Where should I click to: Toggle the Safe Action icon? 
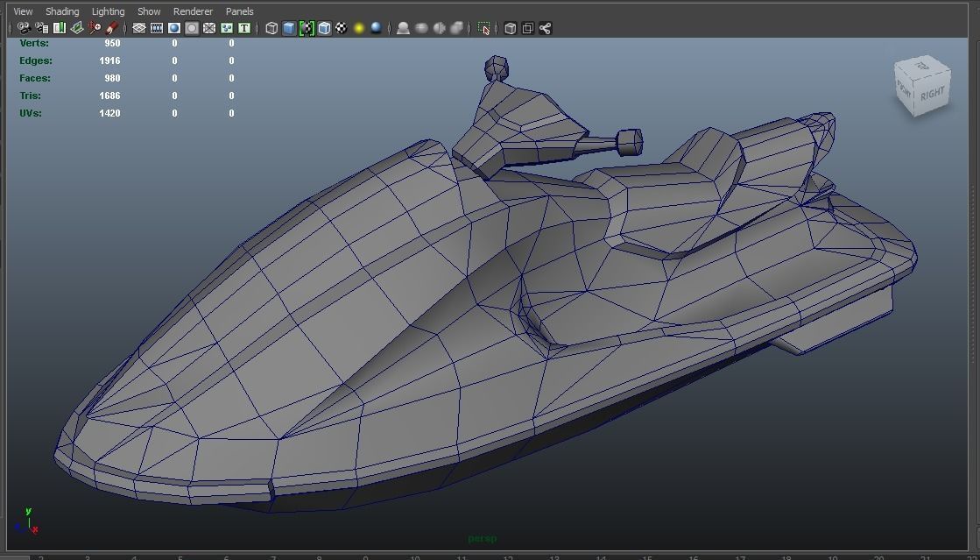tap(227, 28)
